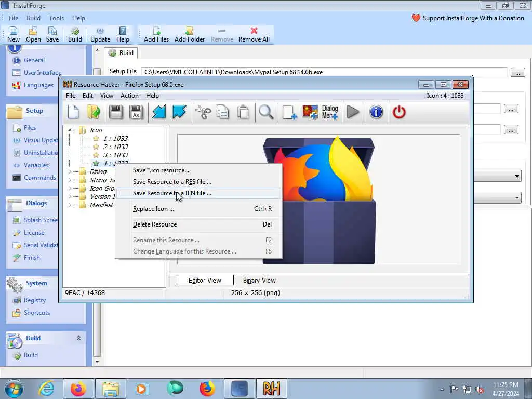The width and height of the screenshot is (532, 399).
Task: Click the browse button next to Setup File
Action: click(517, 72)
